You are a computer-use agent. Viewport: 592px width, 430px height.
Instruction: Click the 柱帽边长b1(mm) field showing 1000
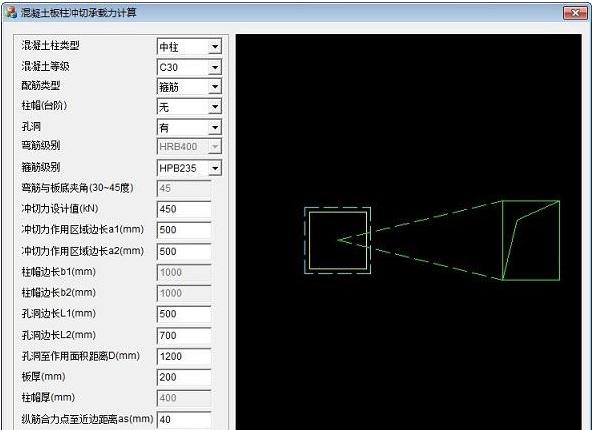coord(184,272)
